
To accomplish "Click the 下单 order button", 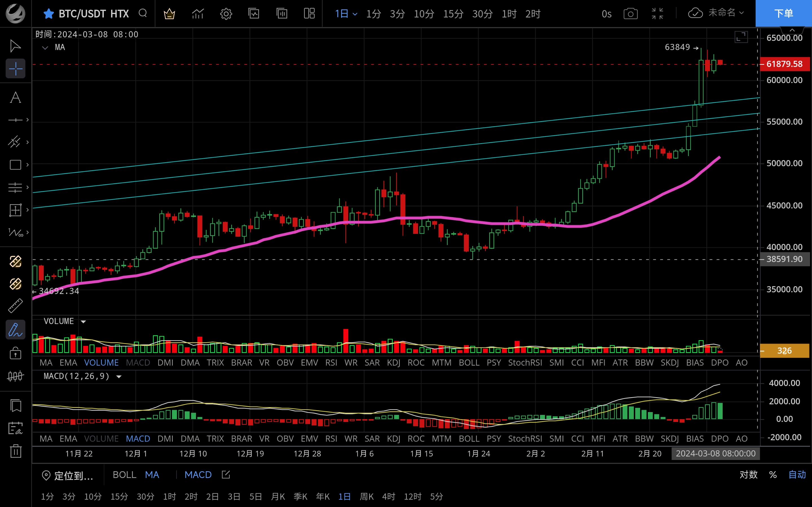I will coord(784,14).
